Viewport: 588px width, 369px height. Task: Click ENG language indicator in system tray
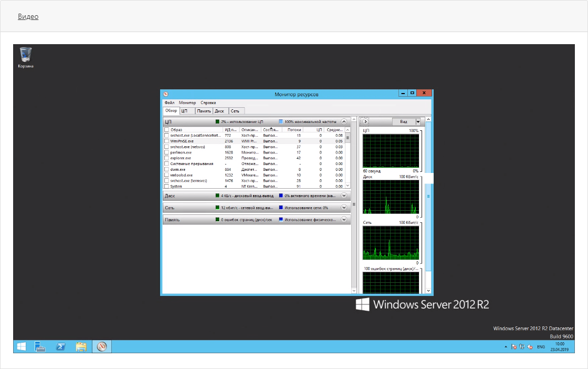point(541,347)
